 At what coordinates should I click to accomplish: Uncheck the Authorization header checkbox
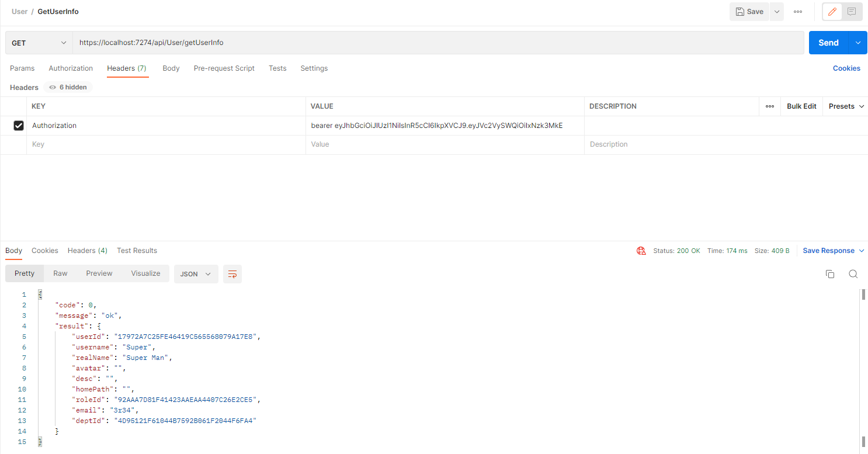tap(19, 126)
